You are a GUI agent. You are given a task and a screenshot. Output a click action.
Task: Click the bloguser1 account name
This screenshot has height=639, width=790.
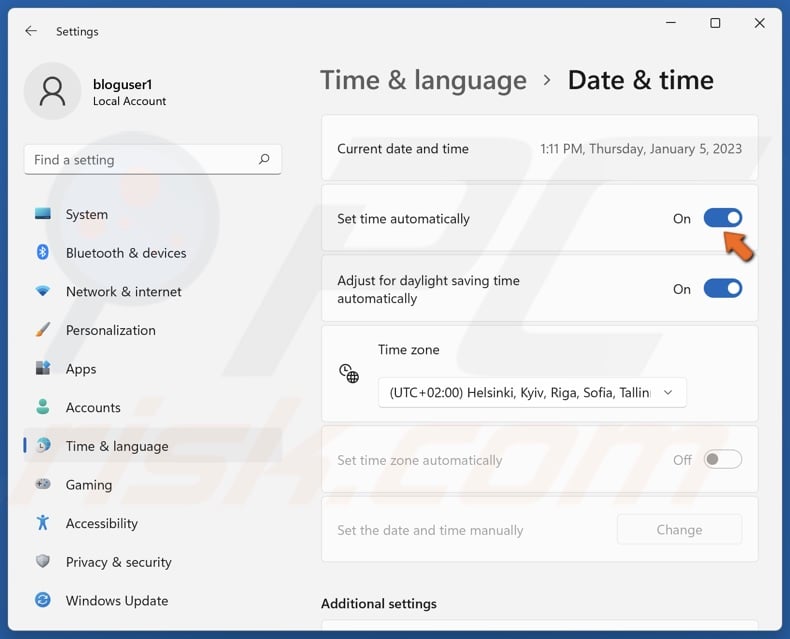122,84
